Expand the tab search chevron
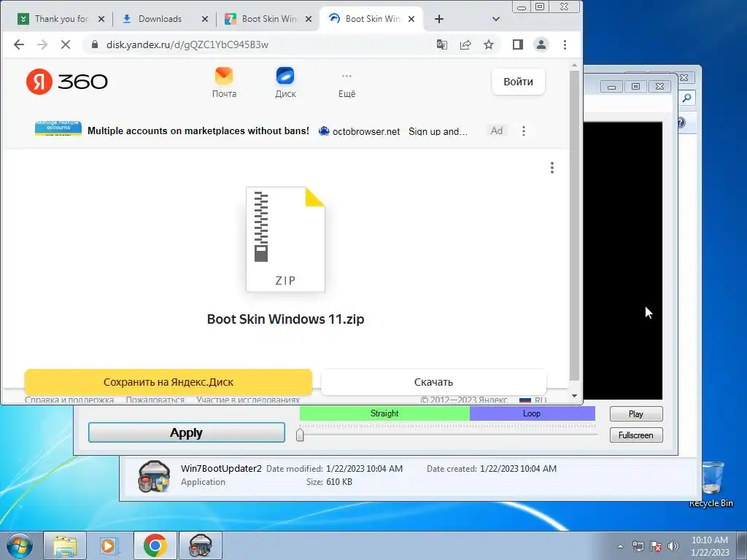 (496, 19)
